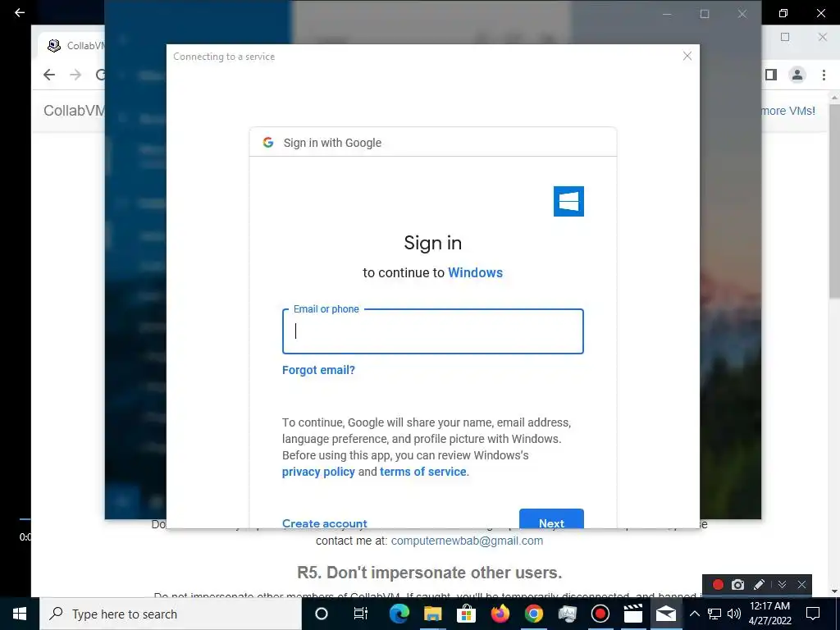Click the blue Next button
This screenshot has width=840, height=630.
(551, 519)
